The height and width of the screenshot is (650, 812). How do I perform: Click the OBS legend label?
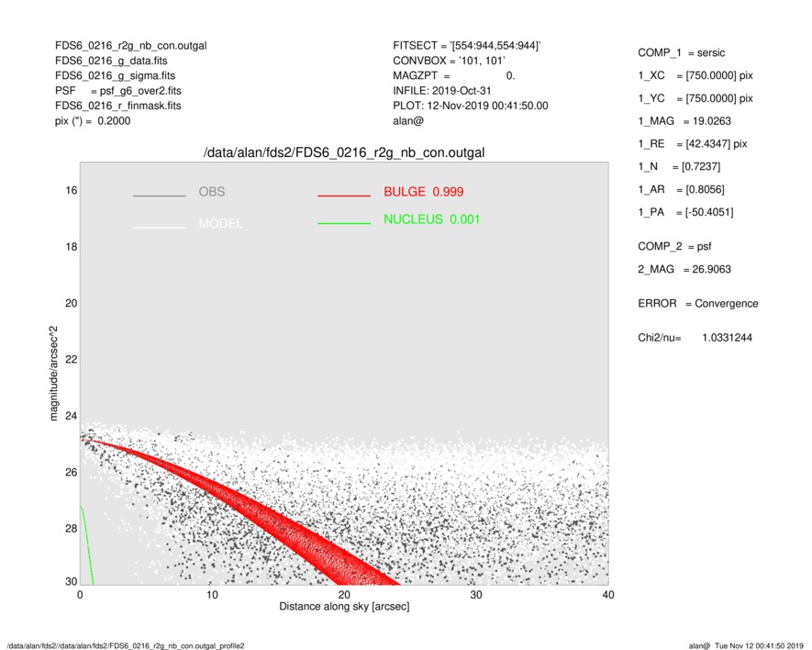(x=212, y=192)
